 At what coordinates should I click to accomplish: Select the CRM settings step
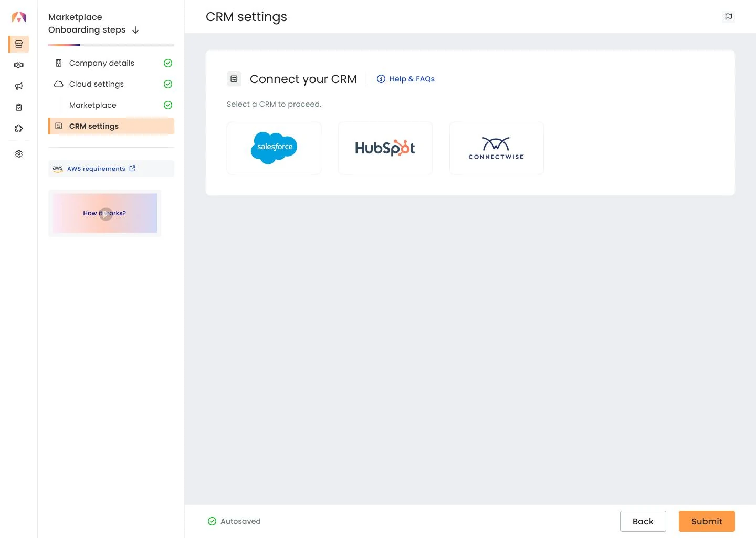[x=111, y=126]
